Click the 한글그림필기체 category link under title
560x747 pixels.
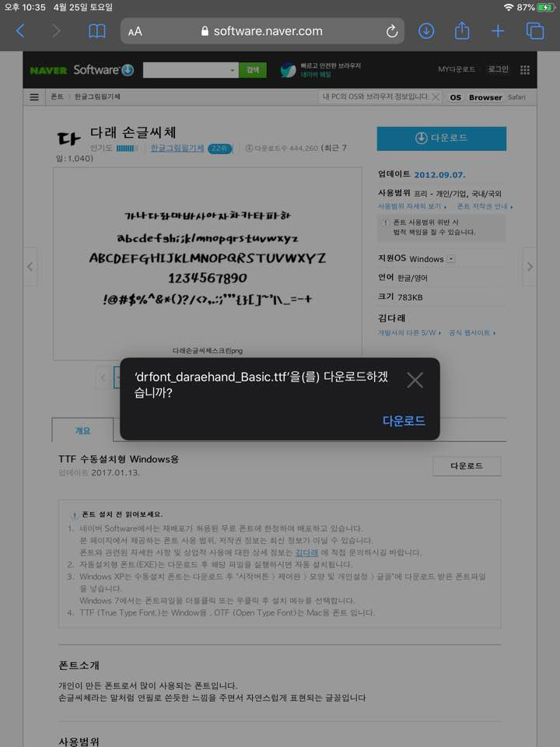(177, 148)
